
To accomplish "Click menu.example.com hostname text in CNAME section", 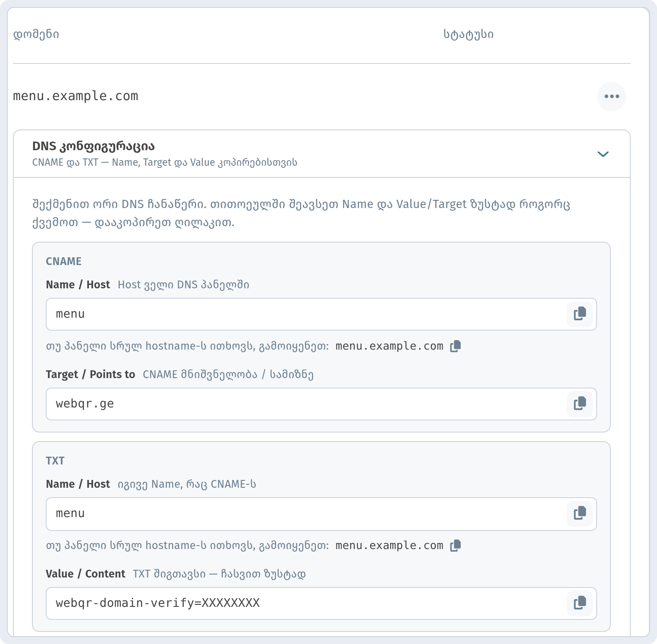I will tap(389, 346).
